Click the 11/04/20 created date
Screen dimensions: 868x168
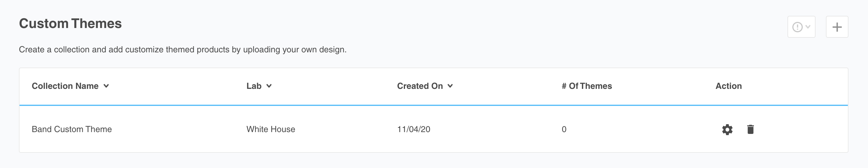click(414, 129)
